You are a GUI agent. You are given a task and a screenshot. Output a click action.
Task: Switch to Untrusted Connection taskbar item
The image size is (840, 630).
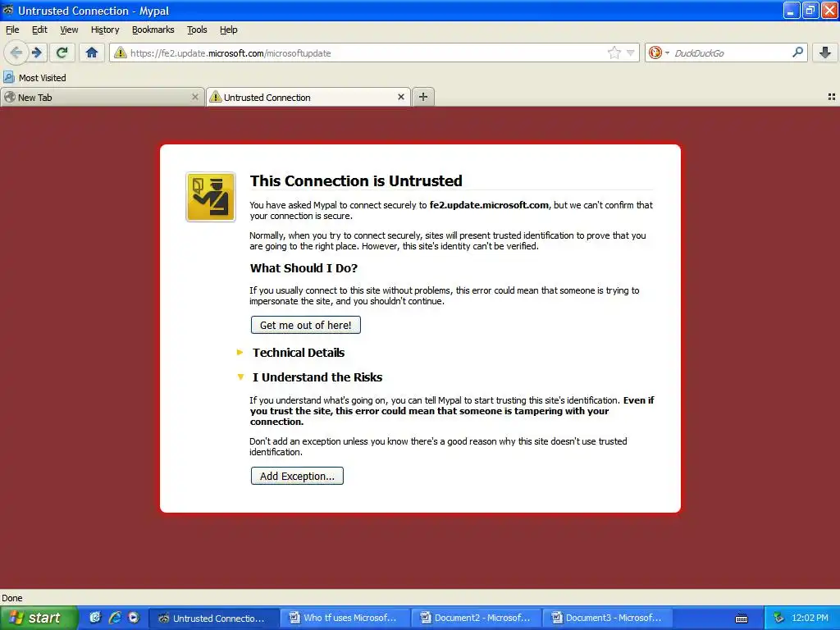(214, 618)
